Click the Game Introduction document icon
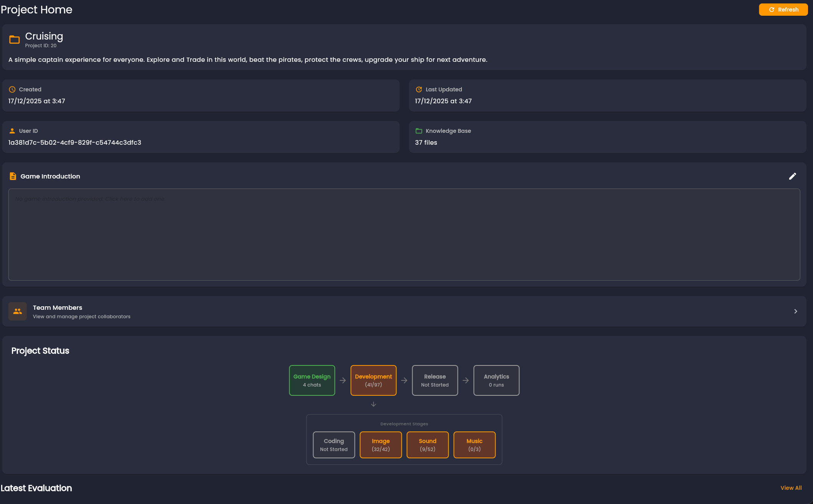The width and height of the screenshot is (813, 504). coord(13,176)
